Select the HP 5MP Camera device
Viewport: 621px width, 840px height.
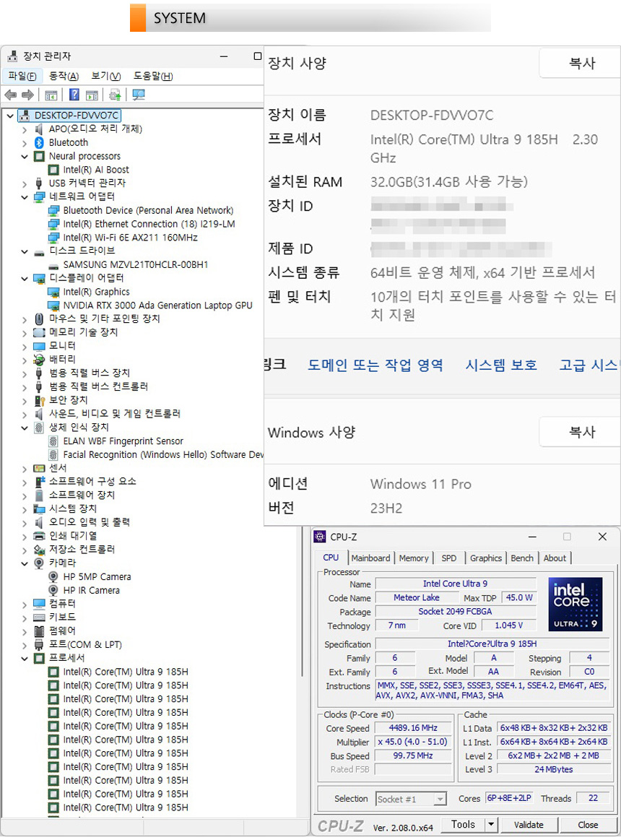[97, 577]
